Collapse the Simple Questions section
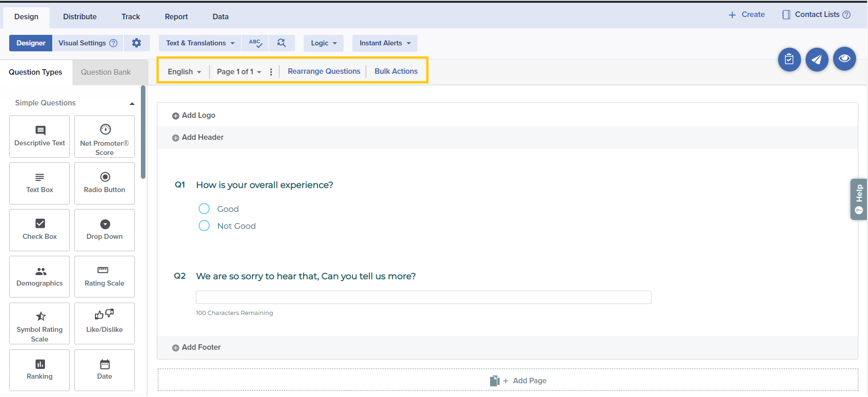 (132, 104)
